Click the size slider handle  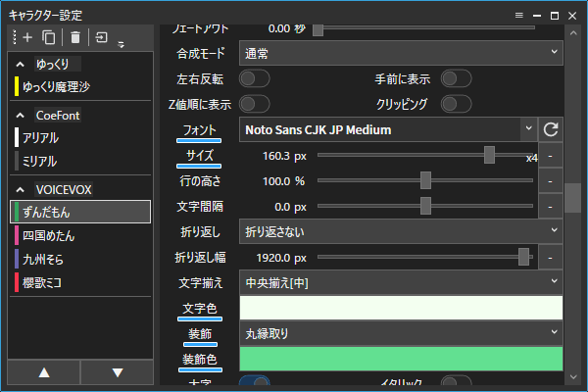pyautogui.click(x=489, y=155)
